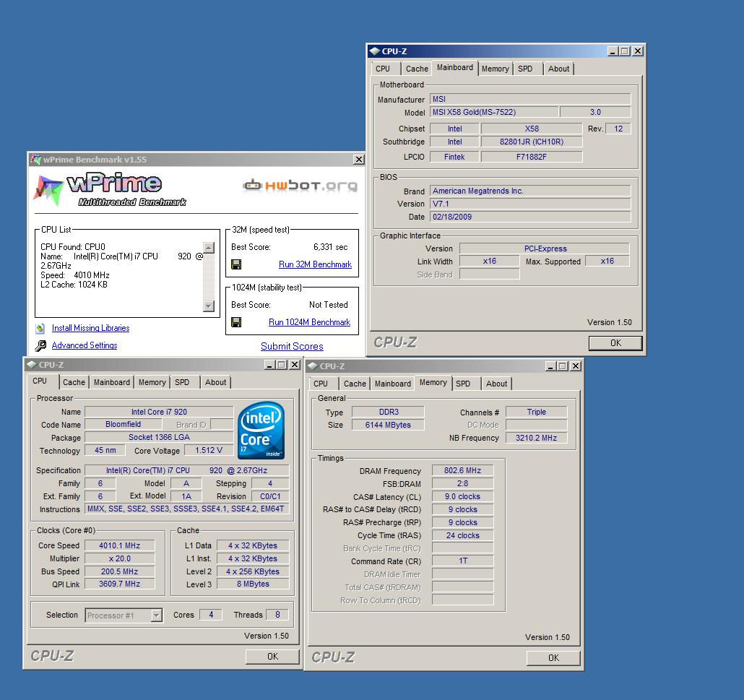Click the Intel Core i7 badge image
Viewport: 744px width, 700px height.
tap(261, 431)
